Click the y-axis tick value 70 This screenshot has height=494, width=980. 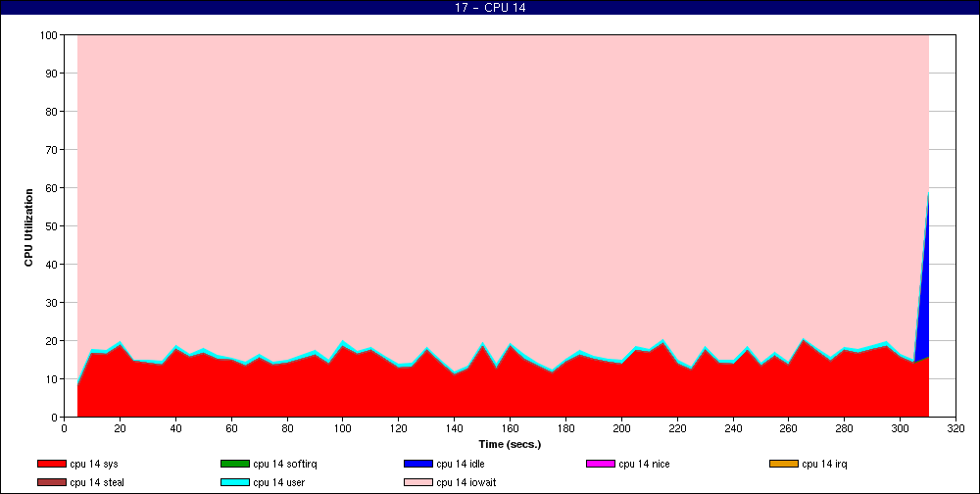53,150
